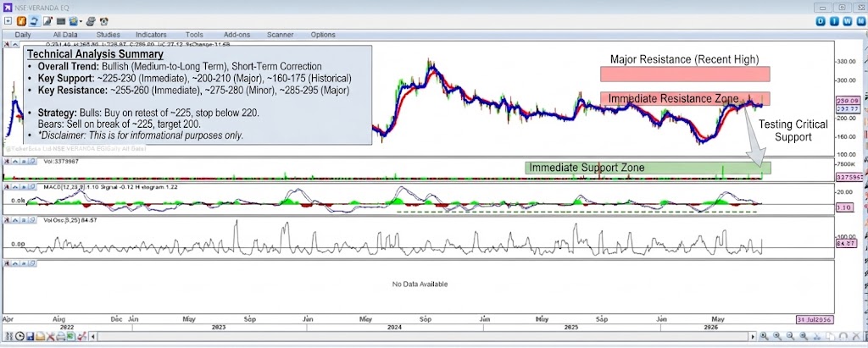Click the left arrow of horizontal scrollbar
This screenshot has height=348, width=868.
(93, 336)
